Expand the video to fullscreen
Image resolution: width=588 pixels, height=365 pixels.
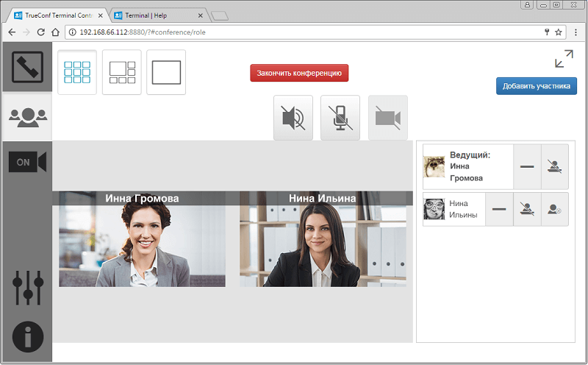[x=564, y=59]
